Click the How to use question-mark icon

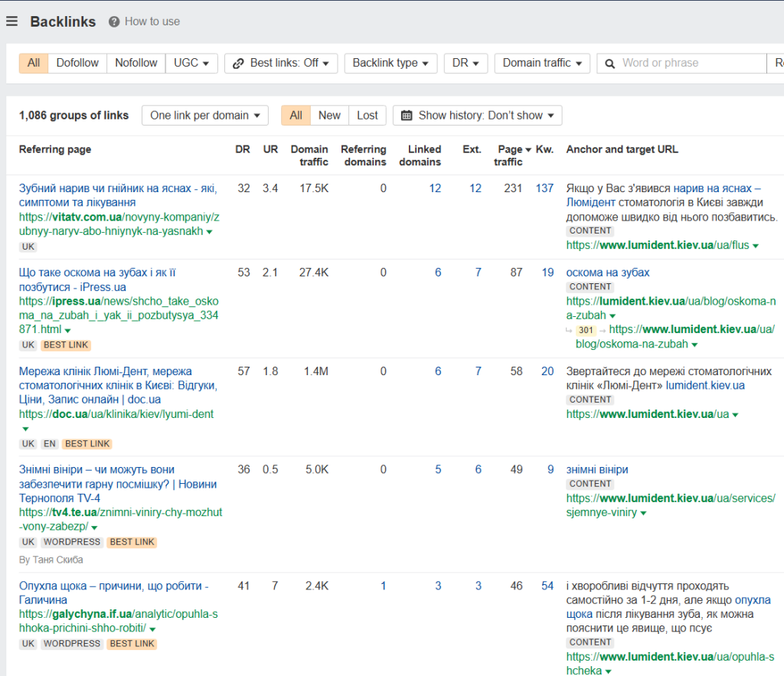click(x=114, y=21)
